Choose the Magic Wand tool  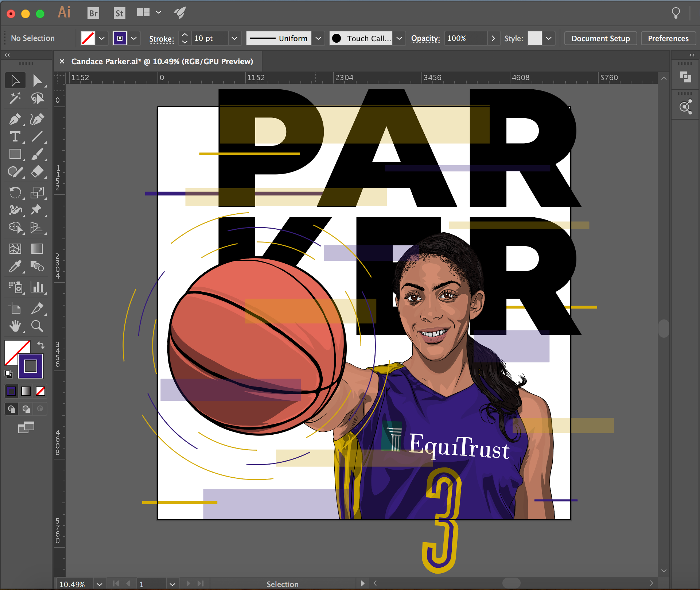[x=15, y=98]
